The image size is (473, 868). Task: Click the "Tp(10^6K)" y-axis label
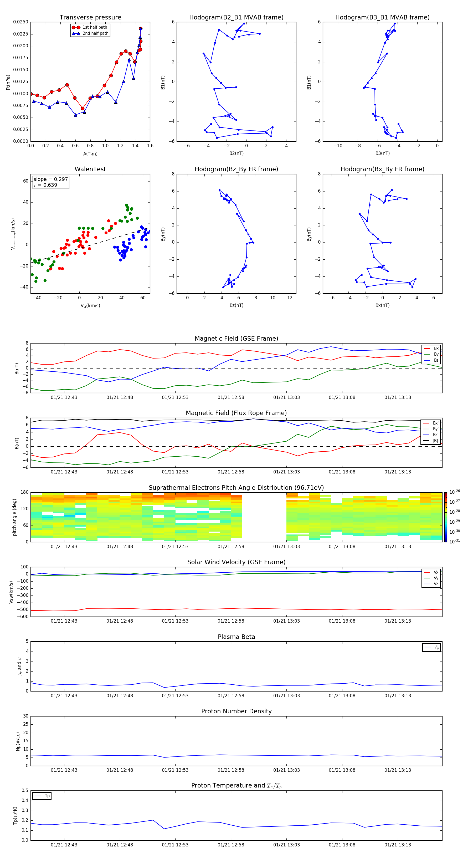[15, 815]
